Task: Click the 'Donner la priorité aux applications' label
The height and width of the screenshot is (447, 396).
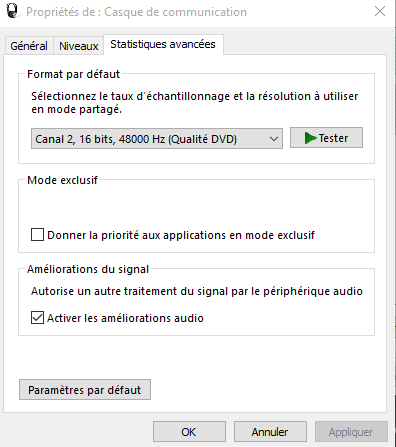Action: [x=181, y=235]
